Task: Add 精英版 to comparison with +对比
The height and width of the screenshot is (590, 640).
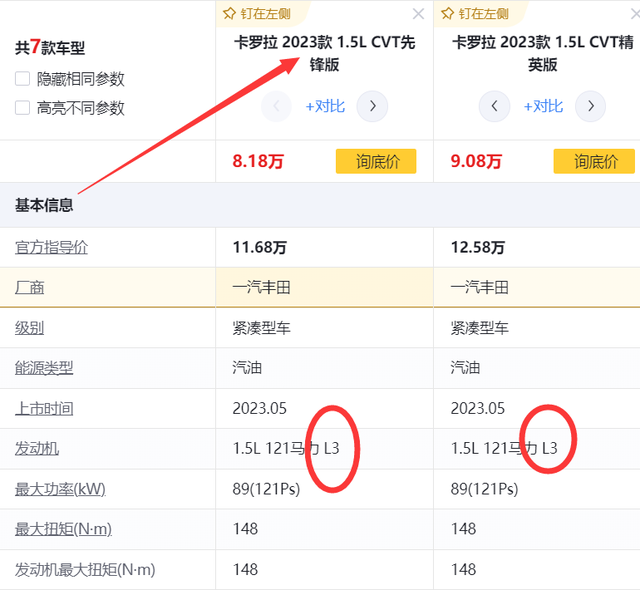Action: [x=543, y=106]
